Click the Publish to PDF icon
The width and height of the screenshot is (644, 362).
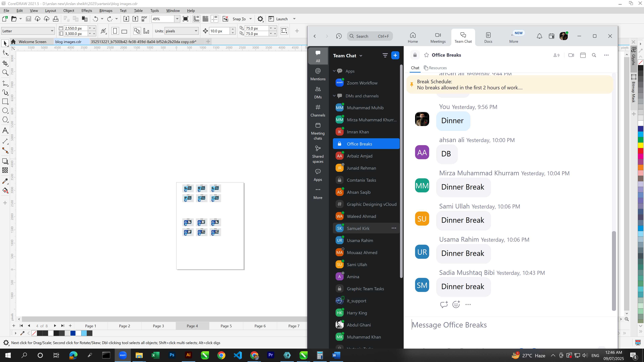[x=144, y=19]
